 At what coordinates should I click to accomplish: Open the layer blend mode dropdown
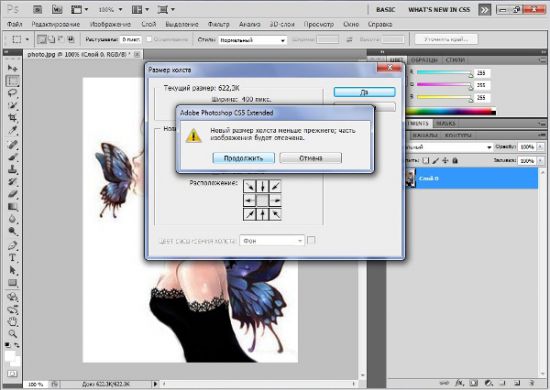click(x=449, y=147)
